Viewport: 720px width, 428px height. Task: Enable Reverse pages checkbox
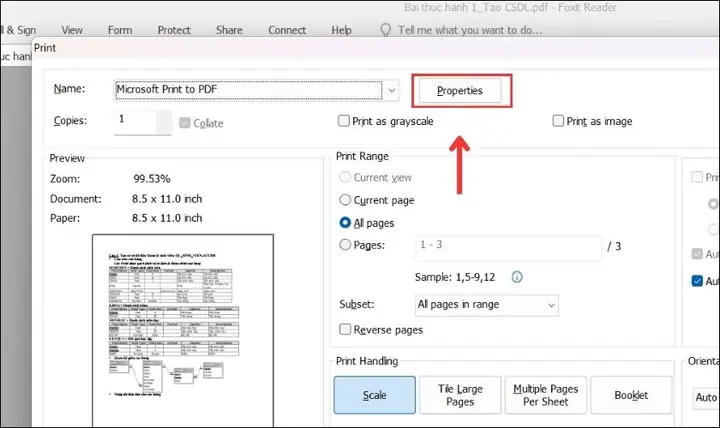[x=345, y=329]
